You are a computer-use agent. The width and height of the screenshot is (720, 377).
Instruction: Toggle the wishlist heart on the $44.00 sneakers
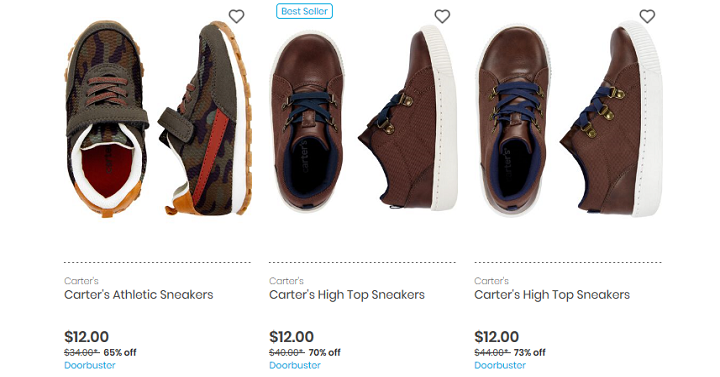tap(647, 17)
